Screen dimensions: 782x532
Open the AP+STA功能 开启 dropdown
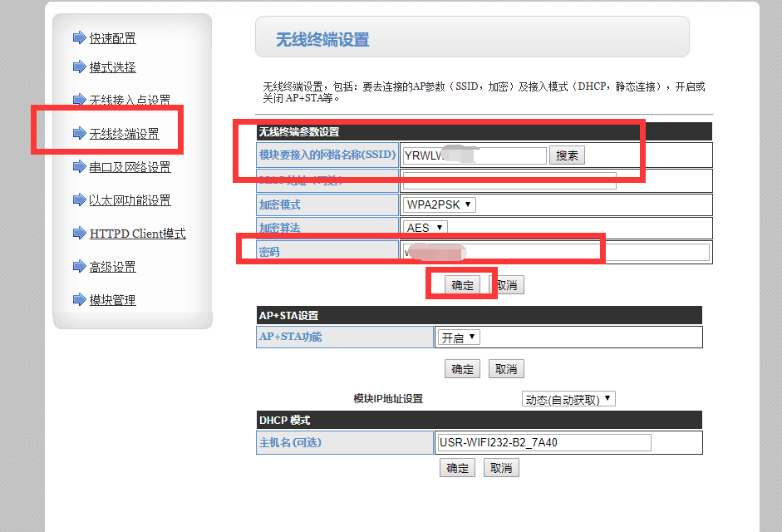[x=459, y=337]
